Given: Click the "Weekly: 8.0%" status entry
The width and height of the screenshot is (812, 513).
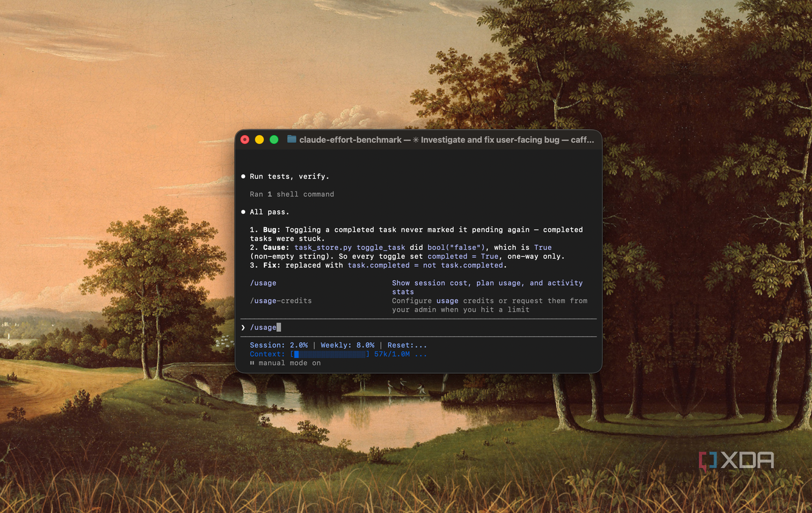Looking at the screenshot, I should [x=347, y=345].
